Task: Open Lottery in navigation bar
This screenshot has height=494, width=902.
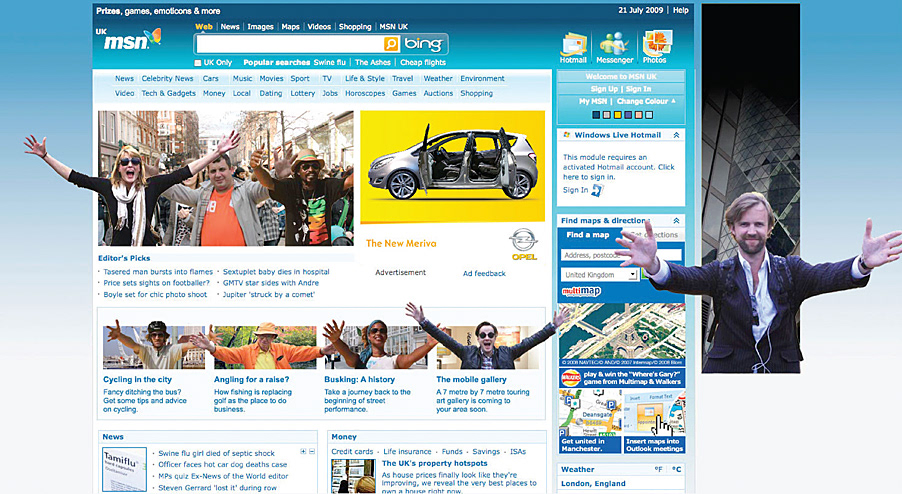Action: tap(303, 93)
